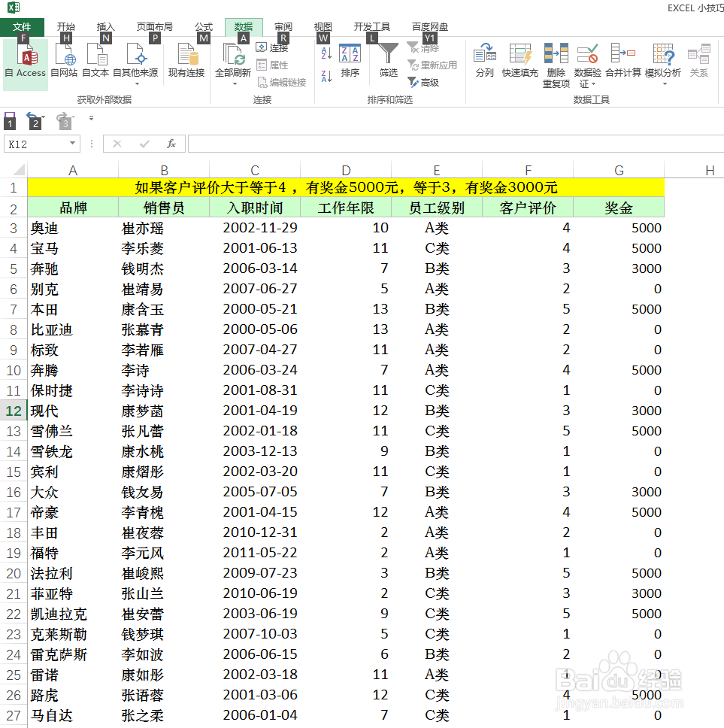Select the 工作年限 header cell

[x=346, y=208]
